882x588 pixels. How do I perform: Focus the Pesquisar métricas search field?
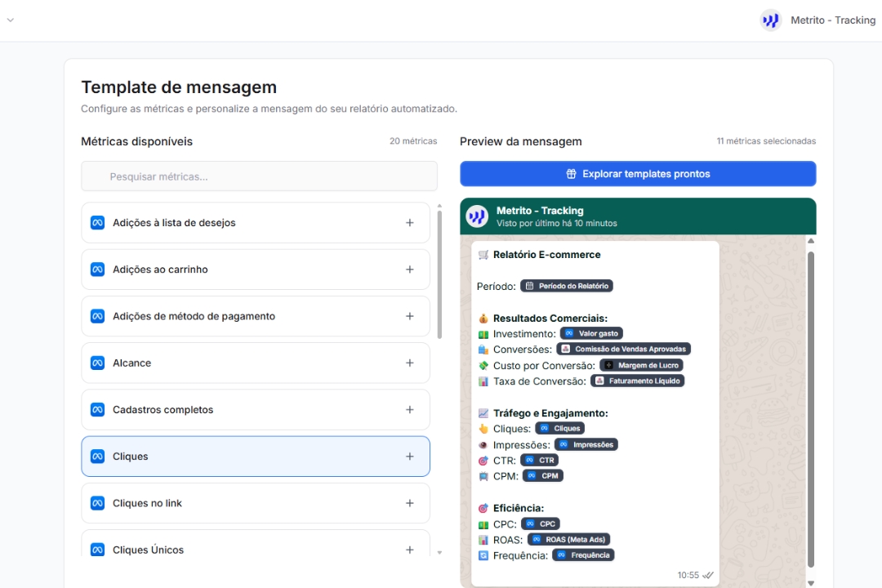coord(260,176)
